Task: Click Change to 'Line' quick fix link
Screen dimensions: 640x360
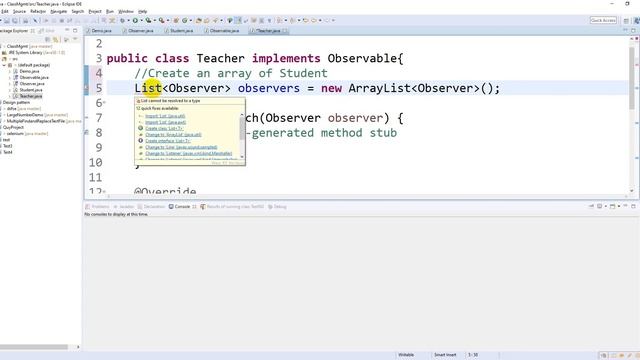Action: (181, 147)
